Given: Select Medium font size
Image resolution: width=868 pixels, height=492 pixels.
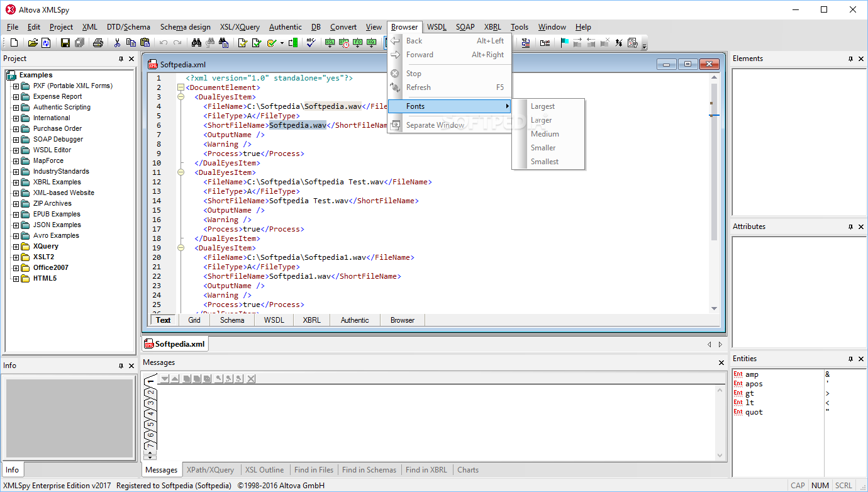Looking at the screenshot, I should coord(548,134).
